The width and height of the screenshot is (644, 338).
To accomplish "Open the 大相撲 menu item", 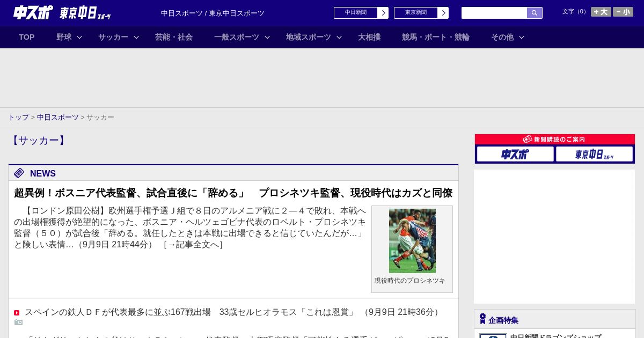I will coord(369,37).
